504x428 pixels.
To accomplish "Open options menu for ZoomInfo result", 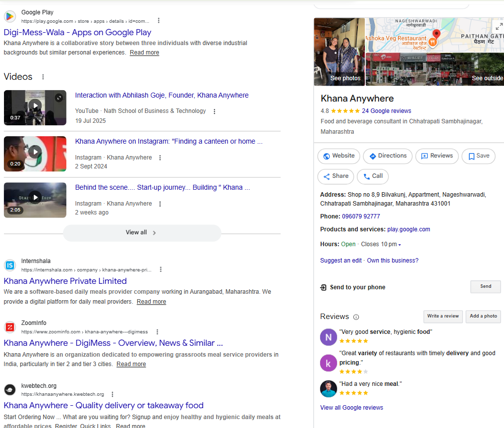I will click(x=157, y=331).
